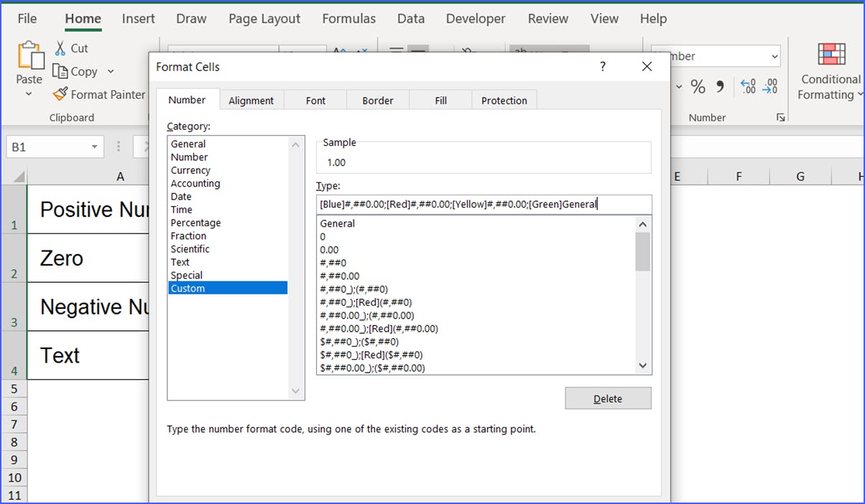Click the Format Cells help button
The image size is (865, 504).
(603, 66)
